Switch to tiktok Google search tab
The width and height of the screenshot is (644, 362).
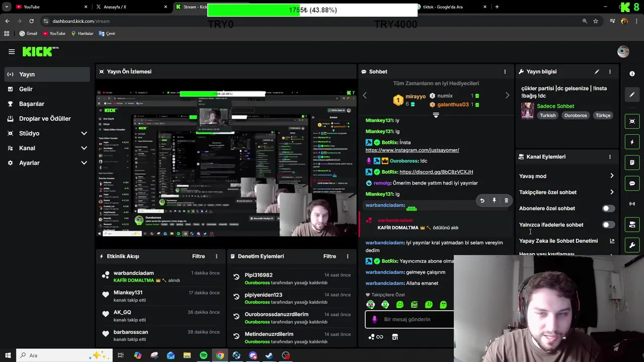click(450, 7)
